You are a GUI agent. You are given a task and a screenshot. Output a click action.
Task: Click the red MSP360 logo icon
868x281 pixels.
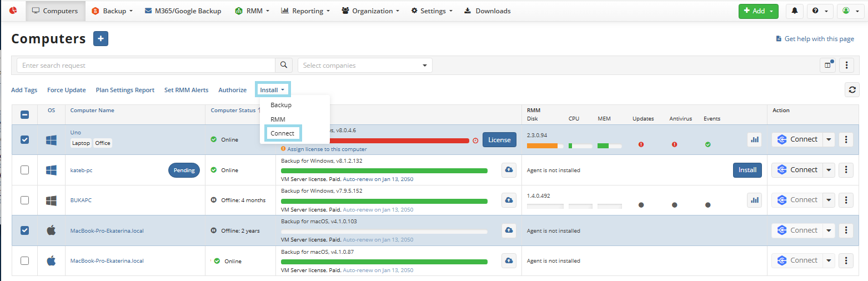[13, 11]
